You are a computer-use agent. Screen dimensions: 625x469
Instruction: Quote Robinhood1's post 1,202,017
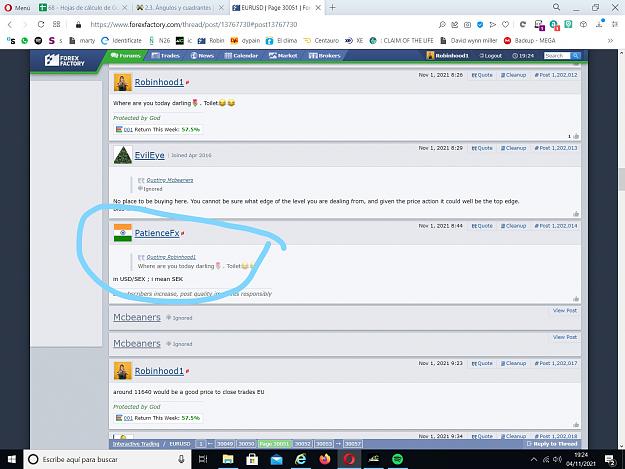click(x=482, y=363)
